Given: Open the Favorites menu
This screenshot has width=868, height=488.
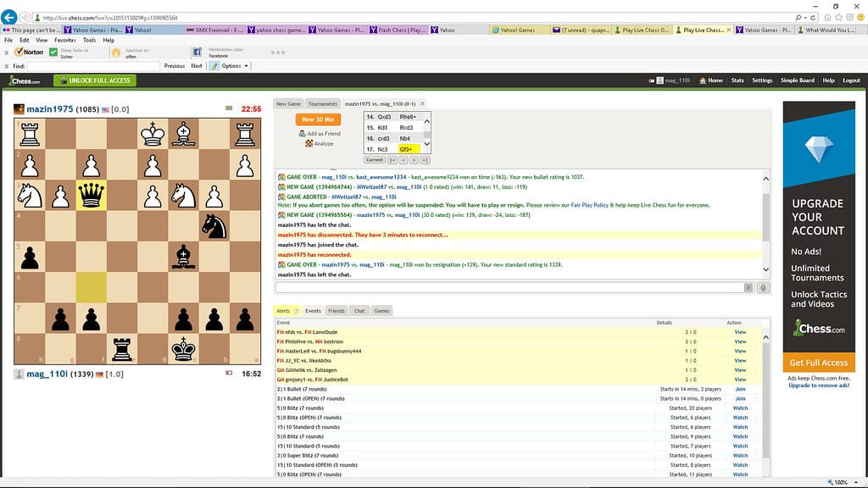Looking at the screenshot, I should 64,41.
